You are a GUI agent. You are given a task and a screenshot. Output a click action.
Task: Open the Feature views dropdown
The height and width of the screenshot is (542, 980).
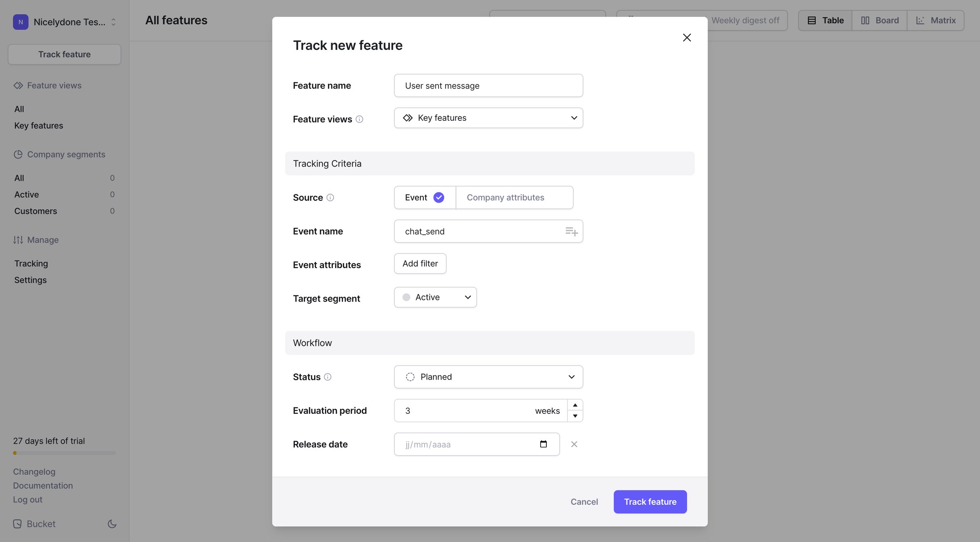point(488,118)
